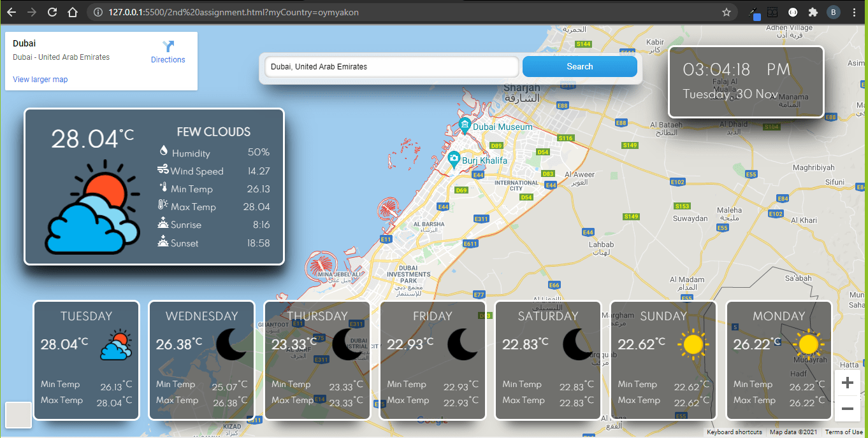
Task: Click the Min Temp thermometer icon
Action: (x=163, y=187)
